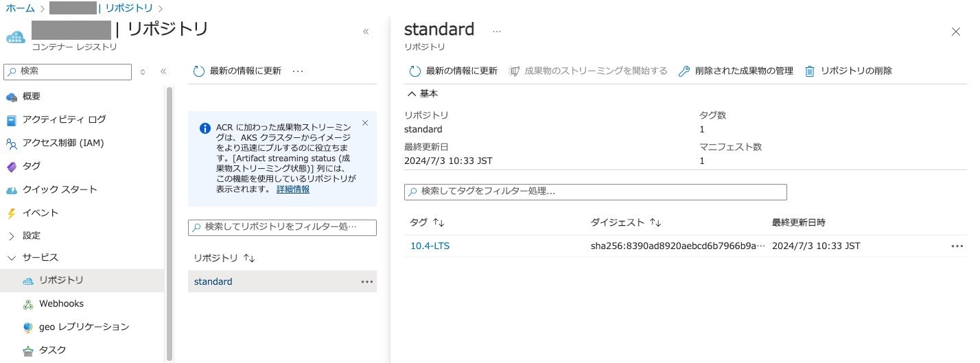Click the geo replication globe icon

[27, 327]
